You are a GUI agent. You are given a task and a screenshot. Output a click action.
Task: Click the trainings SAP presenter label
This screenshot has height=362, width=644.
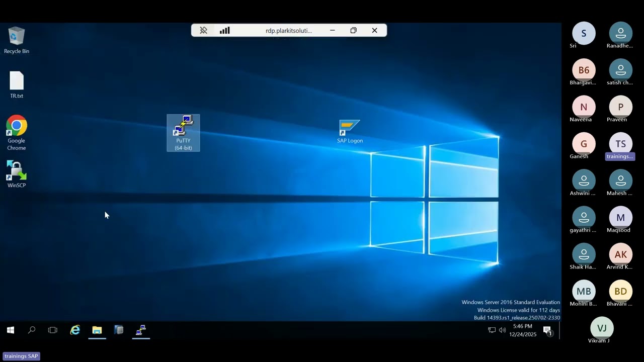(21, 356)
